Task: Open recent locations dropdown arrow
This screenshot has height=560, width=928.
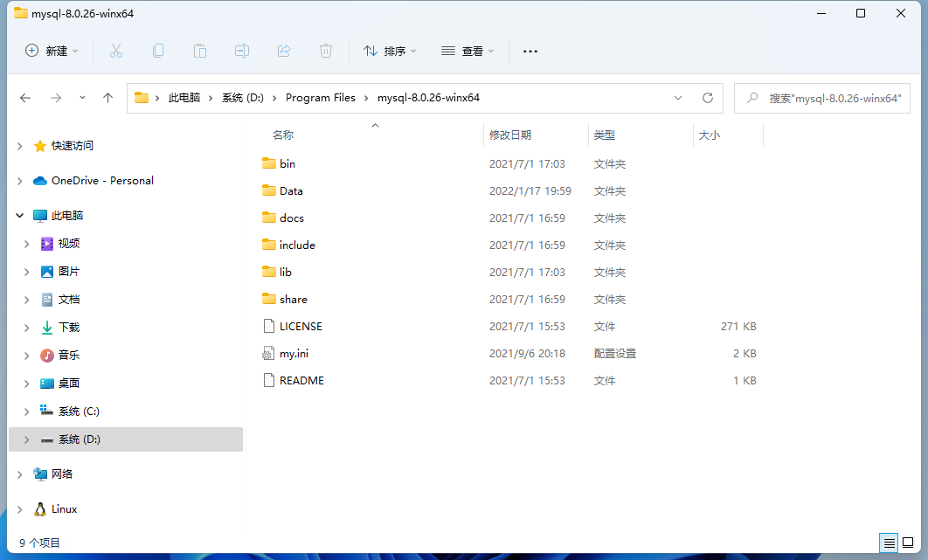Action: coord(82,98)
